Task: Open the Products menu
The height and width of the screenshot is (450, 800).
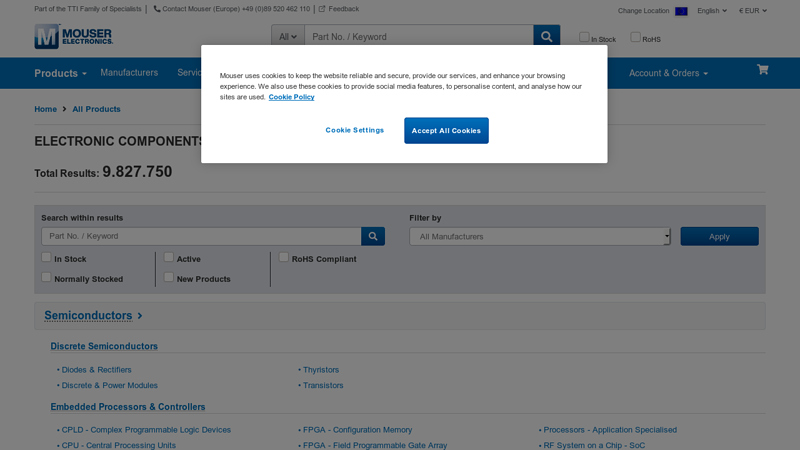Action: [x=60, y=73]
